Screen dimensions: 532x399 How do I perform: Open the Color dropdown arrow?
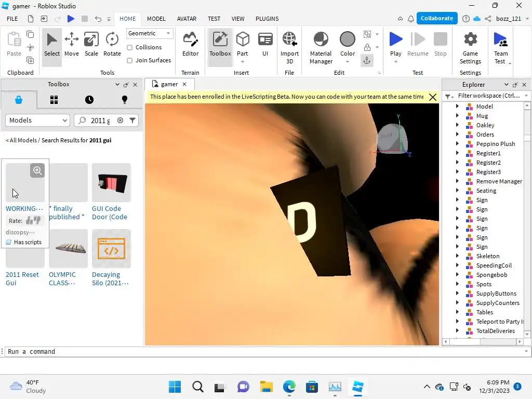(348, 62)
